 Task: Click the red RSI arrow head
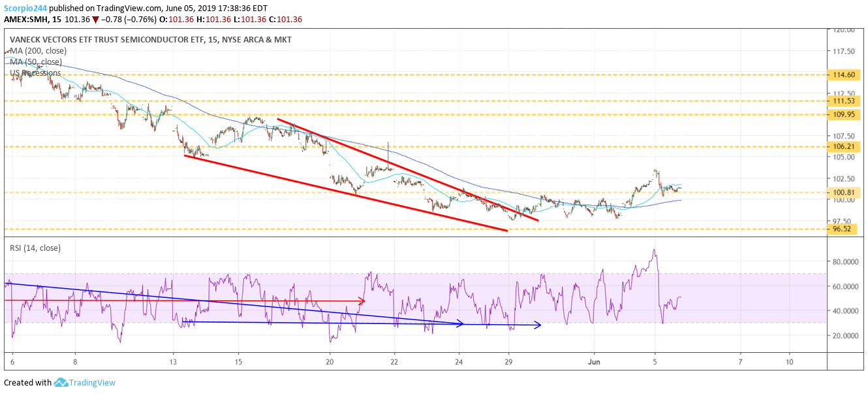pyautogui.click(x=360, y=301)
